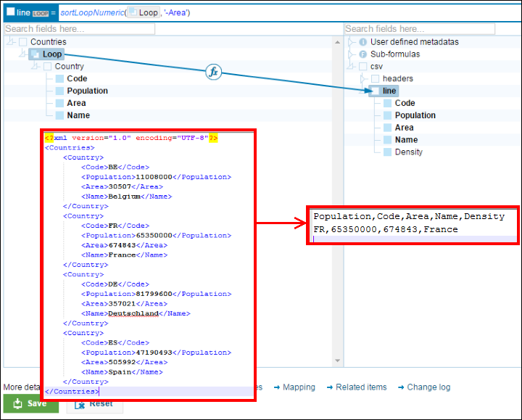Screen dimensions: 522x420
Task: Toggle the headers node checkbox
Action: tap(375, 78)
